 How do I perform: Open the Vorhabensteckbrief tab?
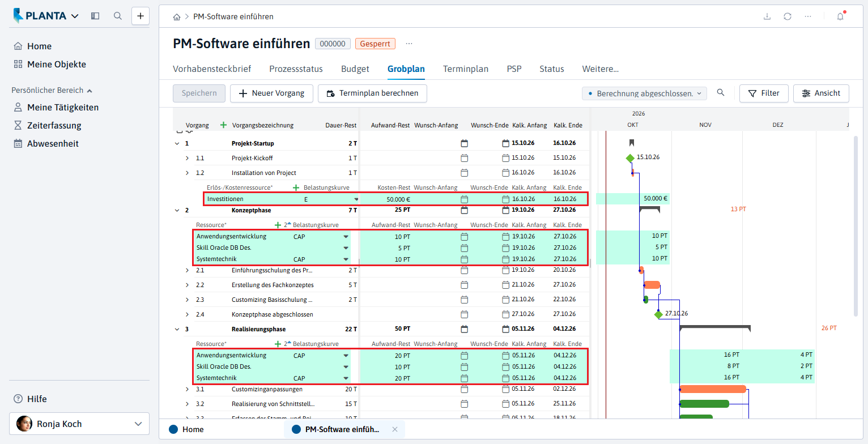(x=212, y=69)
